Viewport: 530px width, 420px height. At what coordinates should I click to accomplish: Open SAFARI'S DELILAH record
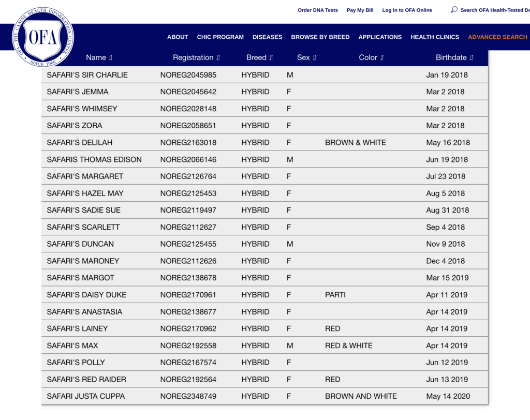click(x=79, y=143)
